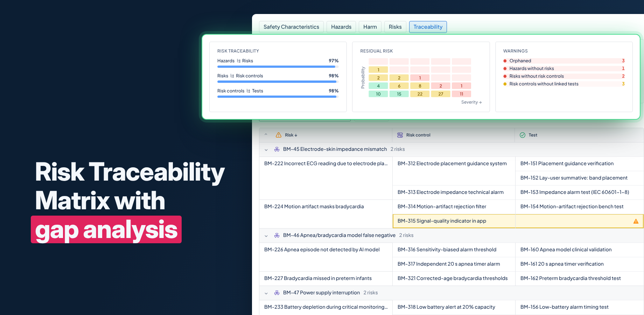Image resolution: width=644 pixels, height=315 pixels.
Task: Select the residual risk cell showing 27
Action: 441,94
